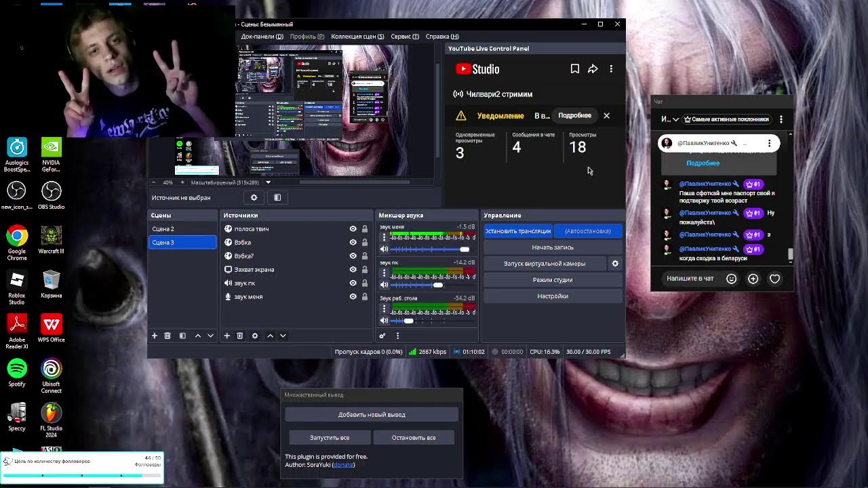Viewport: 868px width, 488px height.
Task: Click 'Начать запись' button
Action: 553,247
